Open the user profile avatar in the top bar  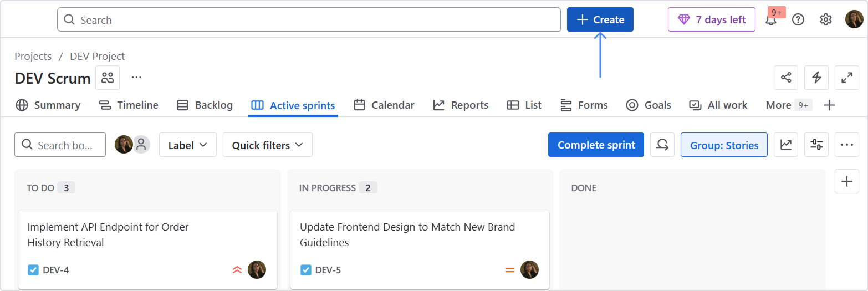click(x=854, y=19)
